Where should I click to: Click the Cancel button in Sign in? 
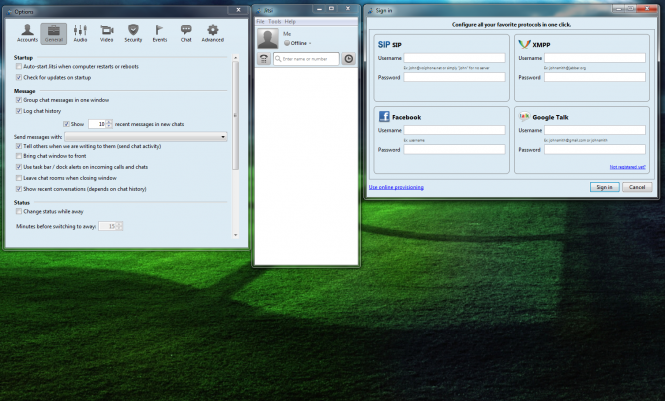point(637,187)
